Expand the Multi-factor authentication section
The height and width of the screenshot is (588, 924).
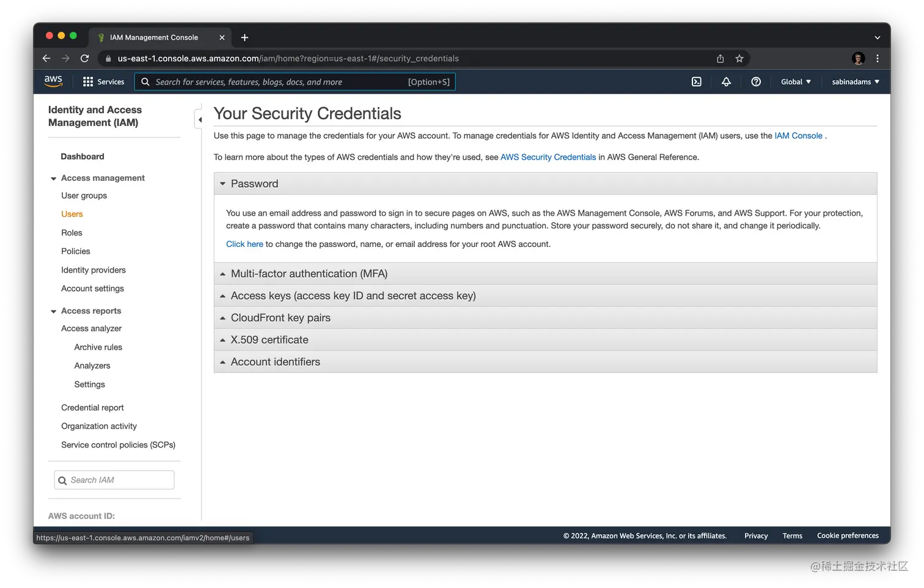[309, 273]
